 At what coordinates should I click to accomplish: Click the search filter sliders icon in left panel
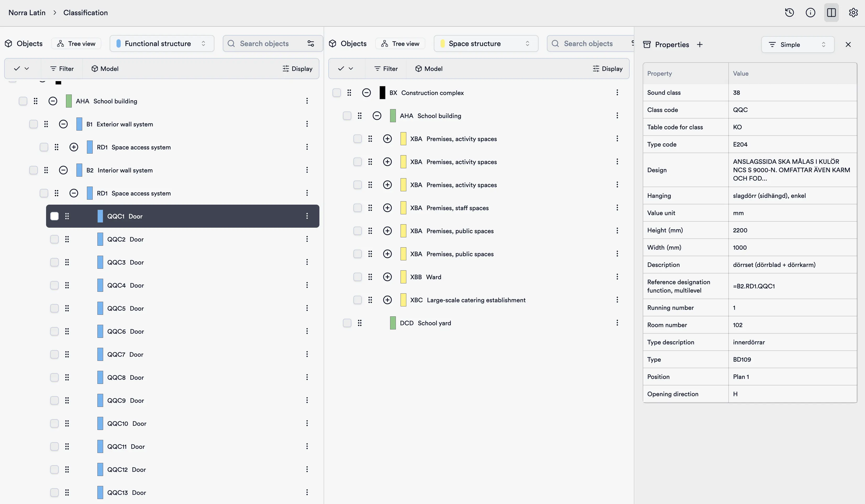[x=311, y=44]
